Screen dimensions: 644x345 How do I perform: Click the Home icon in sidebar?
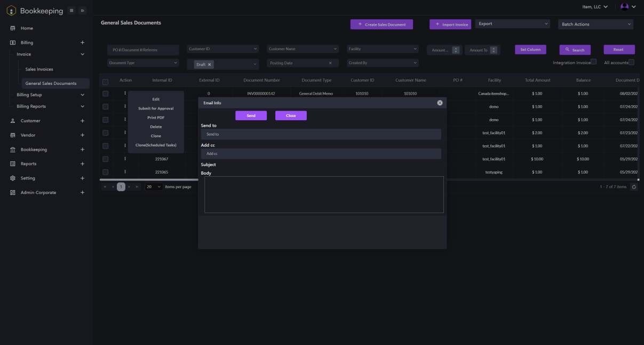click(13, 28)
